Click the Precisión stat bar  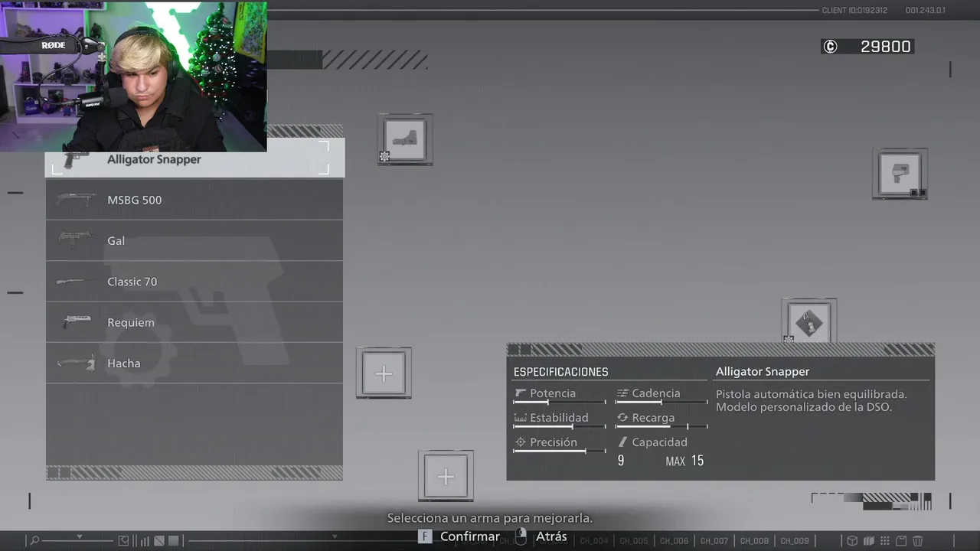click(x=560, y=452)
